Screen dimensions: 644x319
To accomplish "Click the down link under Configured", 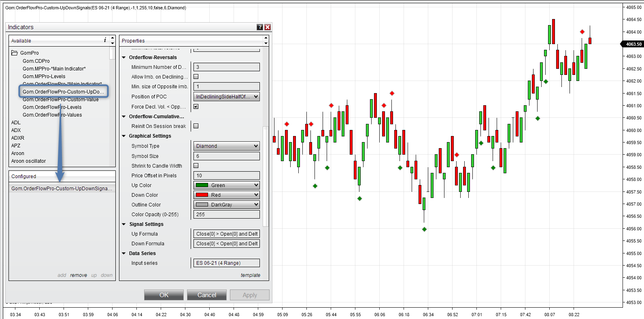I will 107,275.
